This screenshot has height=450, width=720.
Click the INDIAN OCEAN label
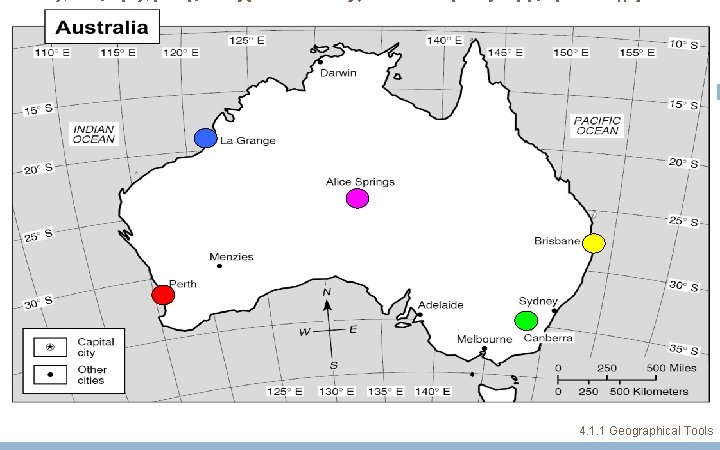click(94, 134)
